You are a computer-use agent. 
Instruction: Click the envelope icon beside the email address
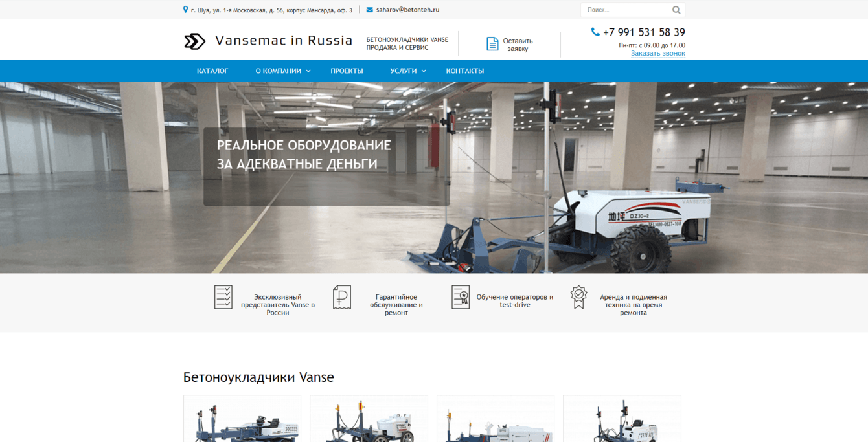[367, 10]
